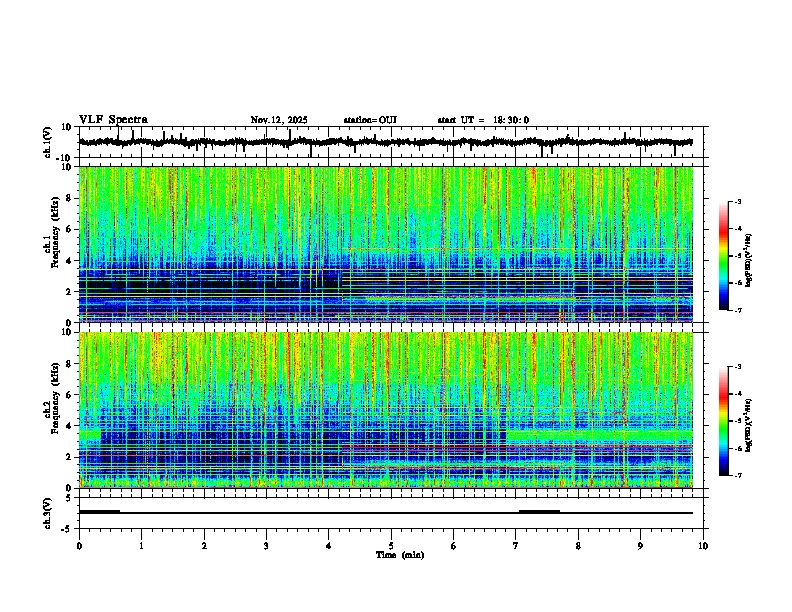Click the ch.1 spectrogram color scale bar
The width and height of the screenshot is (792, 612).
click(x=723, y=256)
